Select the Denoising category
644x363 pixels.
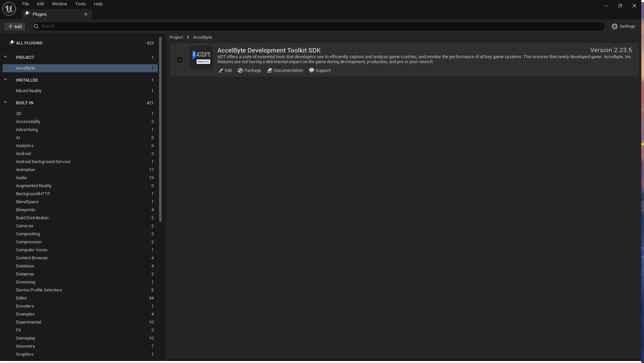pyautogui.click(x=80, y=282)
